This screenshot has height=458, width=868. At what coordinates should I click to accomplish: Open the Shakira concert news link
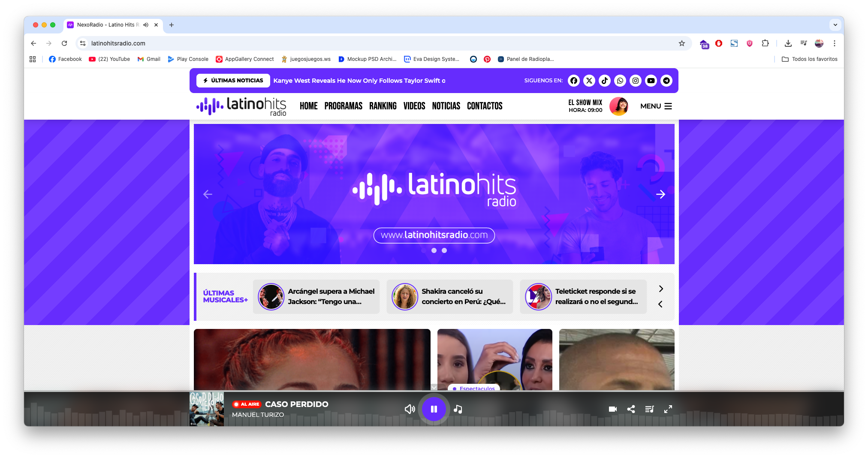(x=463, y=296)
